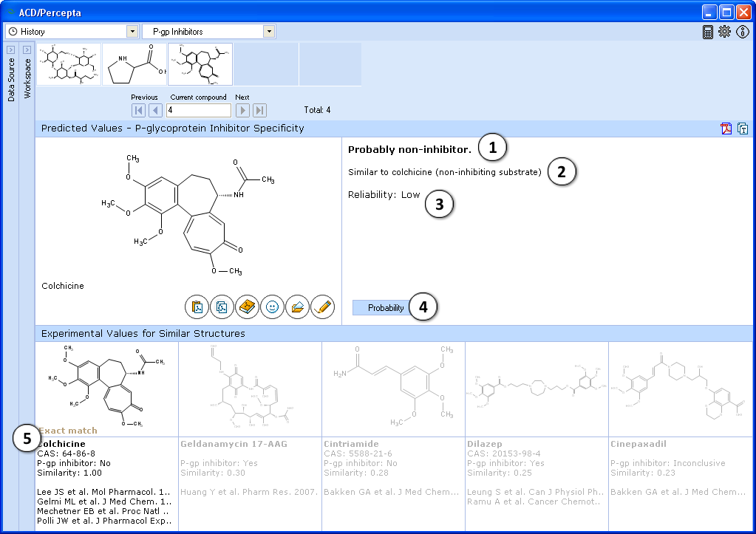Click the Current compound number field
Image resolution: width=756 pixels, height=534 pixels.
199,110
